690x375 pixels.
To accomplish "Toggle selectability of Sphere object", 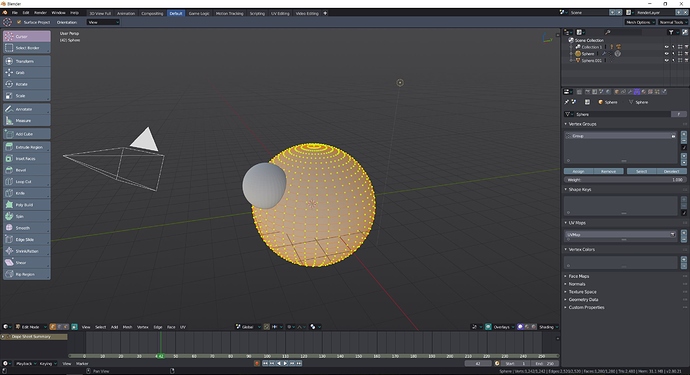I will tap(673, 54).
